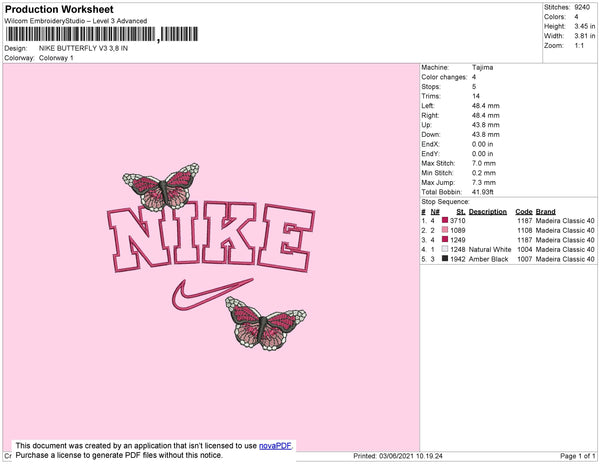
Task: Click the 'Page 1 of 1' footer
Action: coord(577,456)
